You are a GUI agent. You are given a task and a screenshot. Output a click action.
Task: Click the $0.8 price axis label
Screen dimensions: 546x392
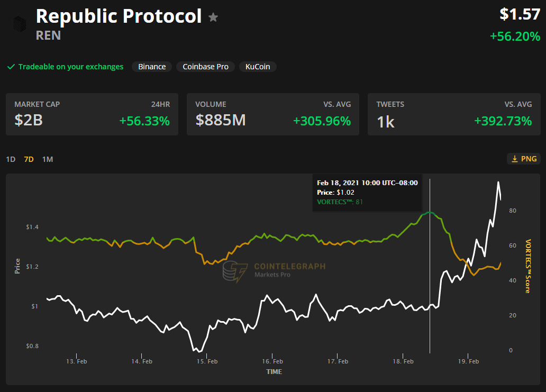(x=32, y=346)
